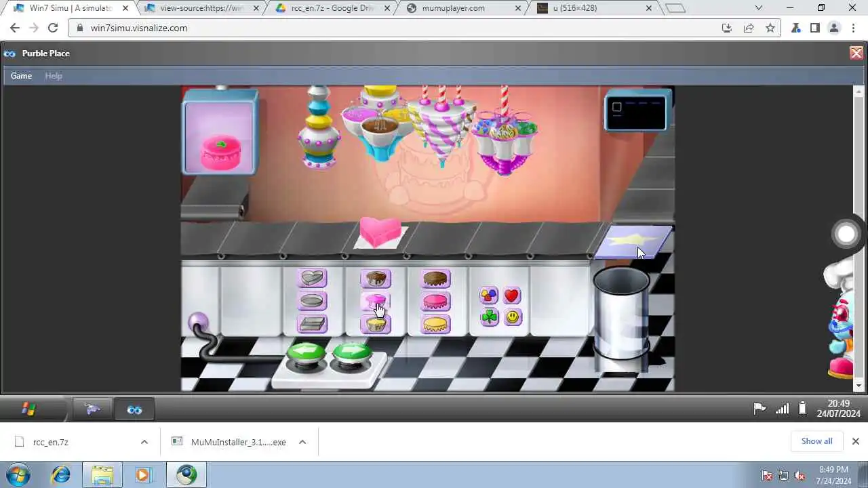The width and height of the screenshot is (868, 488).
Task: Install app icon in address bar
Action: (x=727, y=28)
